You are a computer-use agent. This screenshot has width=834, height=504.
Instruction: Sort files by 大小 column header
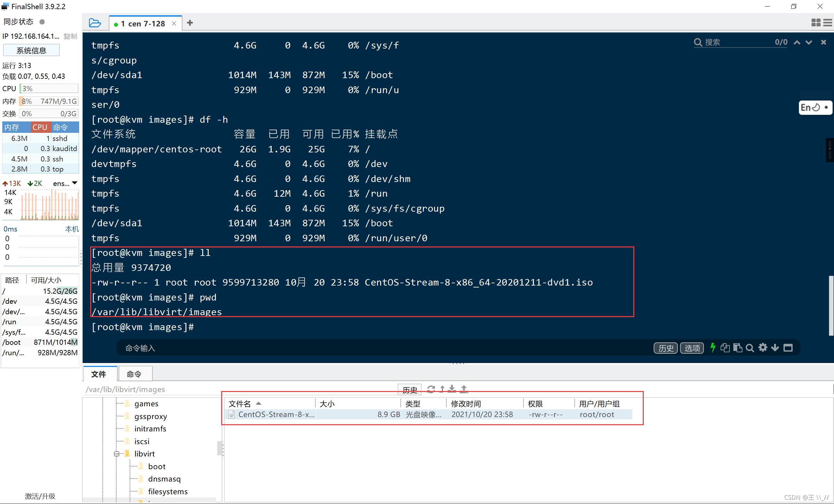(x=358, y=403)
